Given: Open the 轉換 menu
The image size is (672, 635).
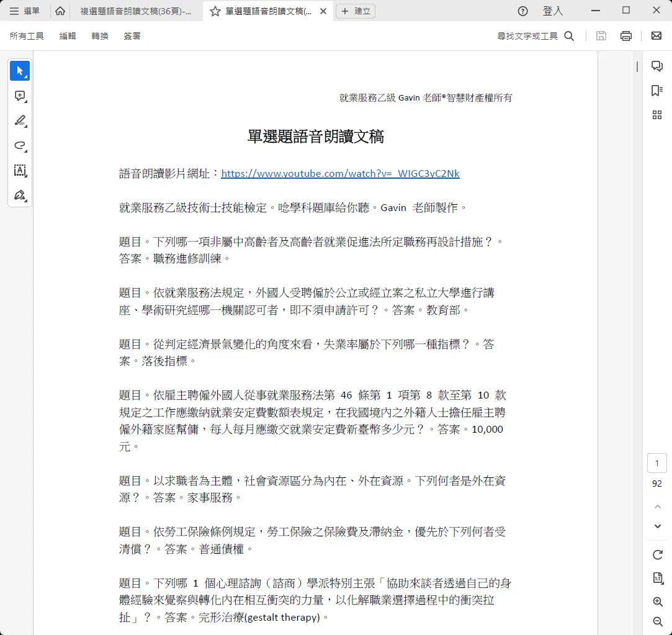Looking at the screenshot, I should pos(100,36).
